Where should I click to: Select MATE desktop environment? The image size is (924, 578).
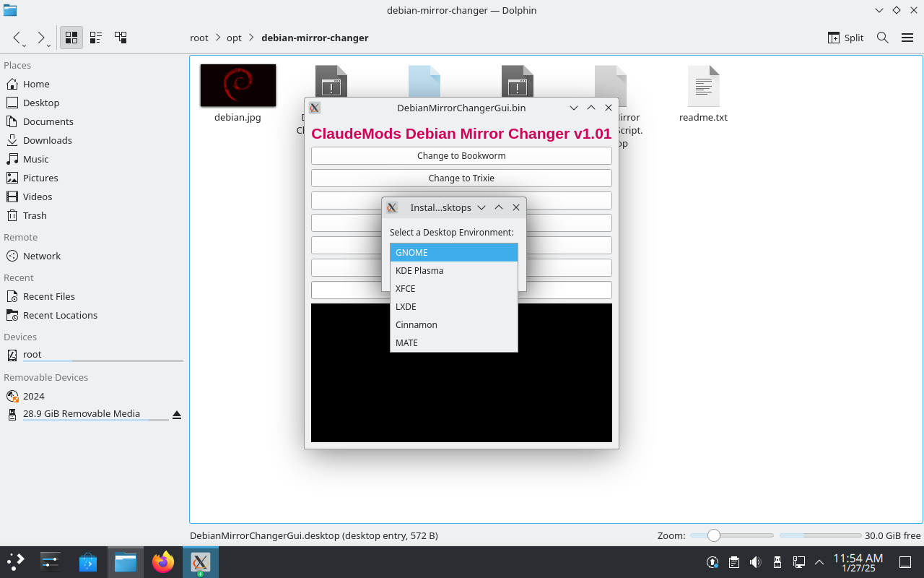pos(454,342)
